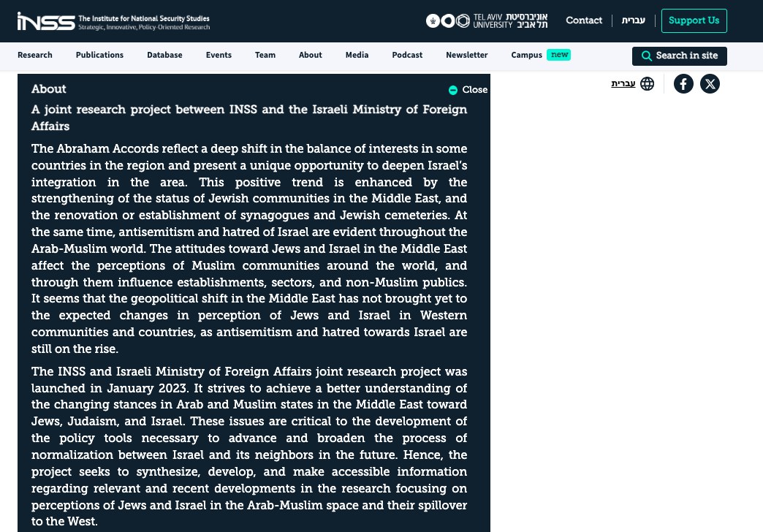Open the Contact link in header
The height and width of the screenshot is (532, 763).
pyautogui.click(x=584, y=20)
